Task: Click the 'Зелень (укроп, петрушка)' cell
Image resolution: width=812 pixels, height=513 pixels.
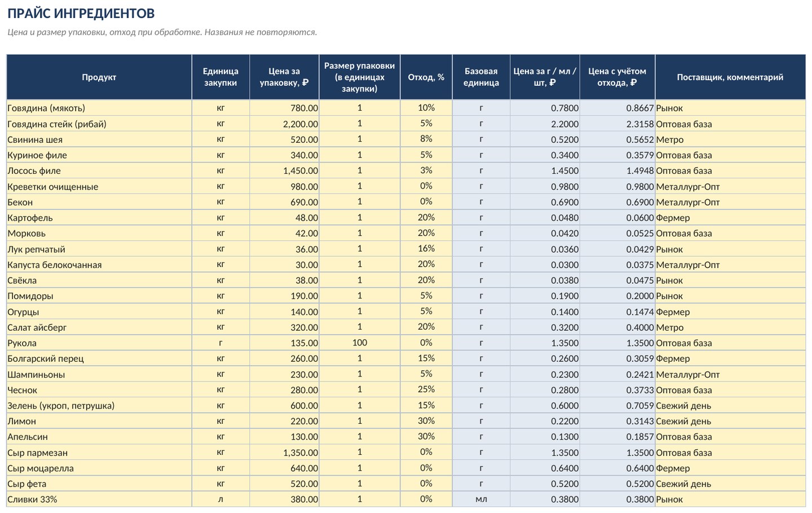Action: 99,406
